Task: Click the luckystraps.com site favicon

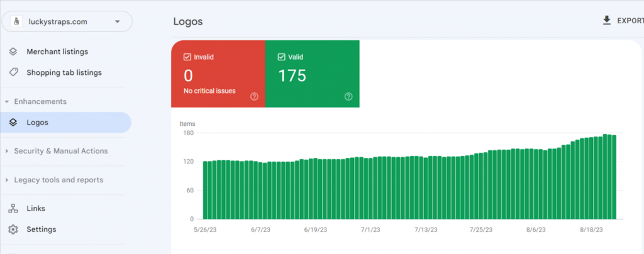Action: (x=17, y=22)
